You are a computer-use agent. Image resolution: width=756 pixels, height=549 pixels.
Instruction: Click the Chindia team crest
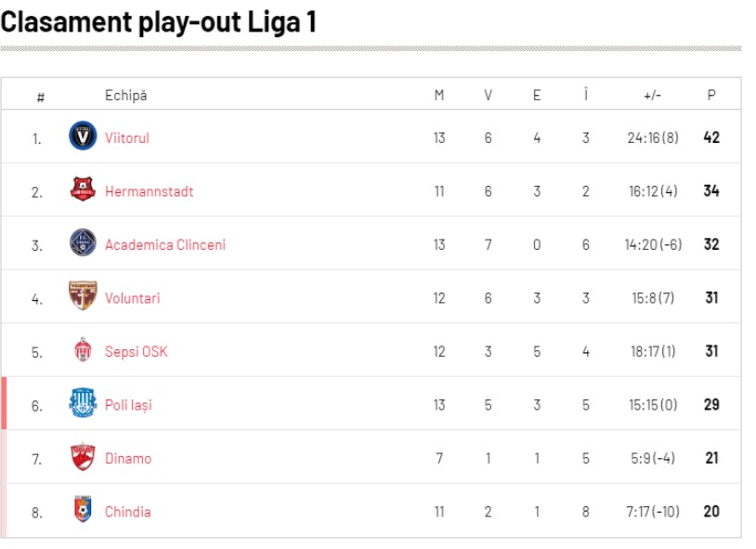(x=83, y=510)
